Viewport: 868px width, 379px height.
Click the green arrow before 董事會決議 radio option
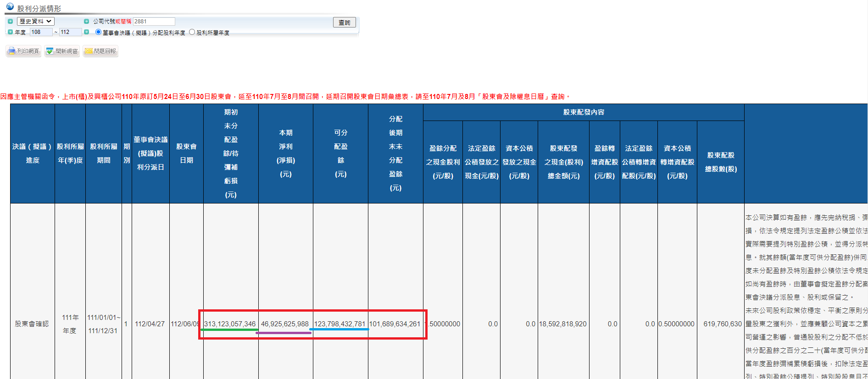pyautogui.click(x=86, y=32)
